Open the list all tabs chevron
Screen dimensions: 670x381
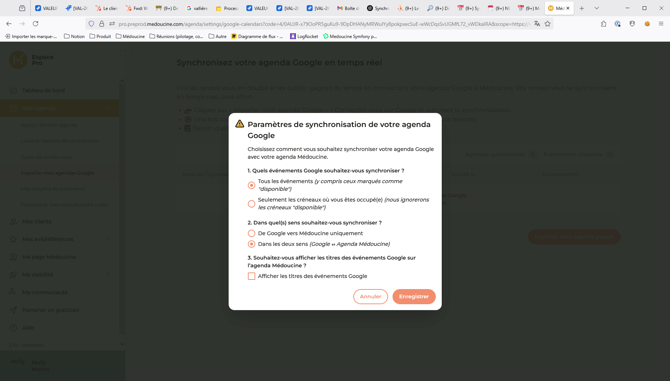point(597,8)
